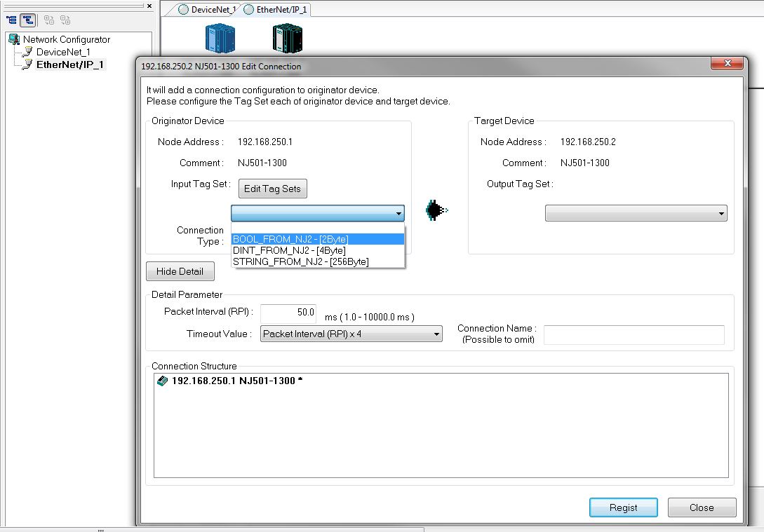Switch to the EtherNet/IP_1 tab
Viewport: 764px width, 532px height.
[276, 9]
